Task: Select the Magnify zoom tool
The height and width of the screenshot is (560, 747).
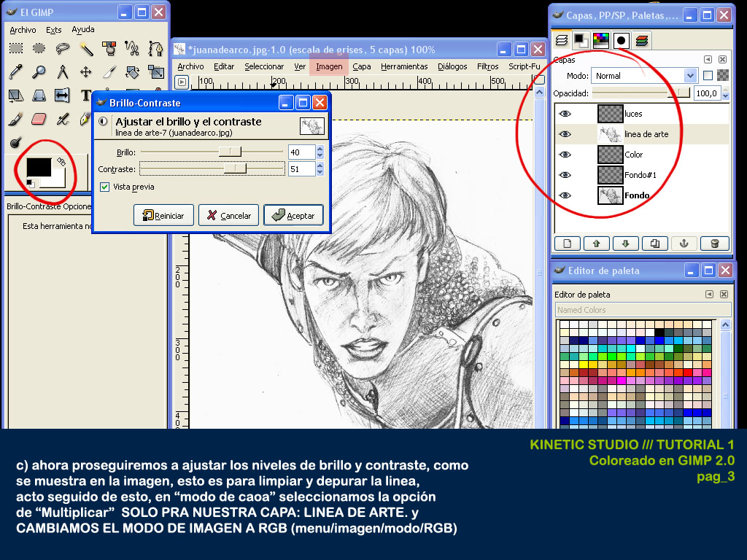Action: tap(39, 72)
